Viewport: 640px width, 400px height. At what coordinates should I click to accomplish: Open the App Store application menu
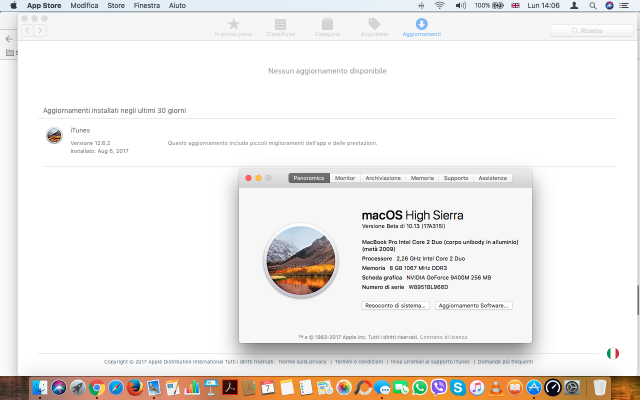click(44, 5)
